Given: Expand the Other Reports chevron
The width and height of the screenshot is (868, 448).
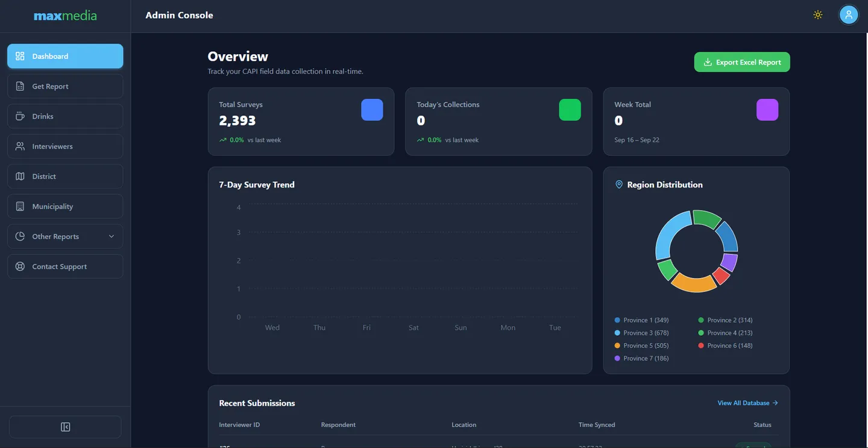Looking at the screenshot, I should pyautogui.click(x=111, y=236).
